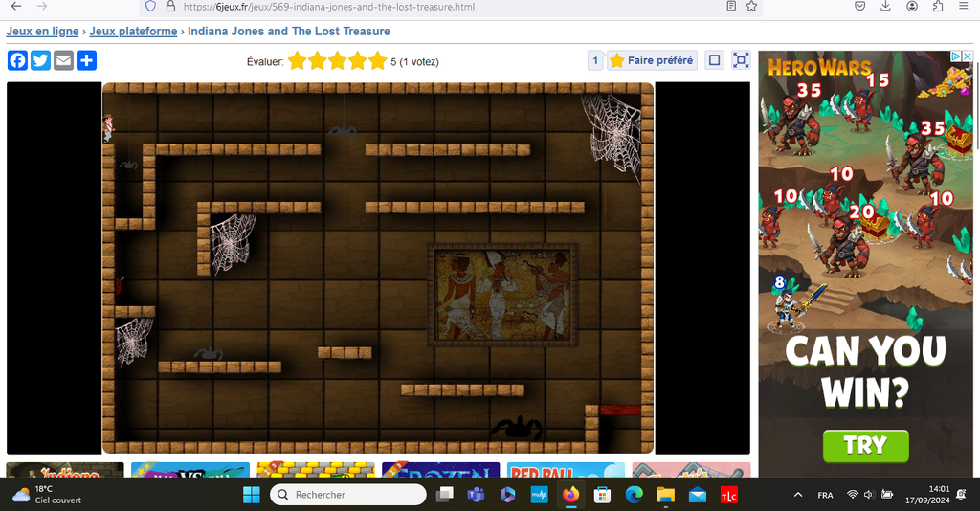Click the TRY button in Hero Wars ad
The image size is (980, 511).
tap(865, 445)
